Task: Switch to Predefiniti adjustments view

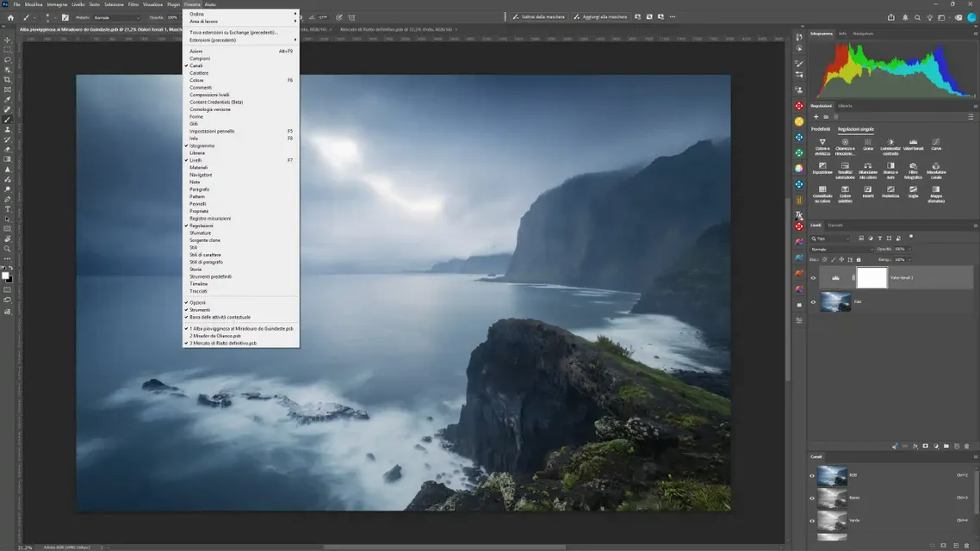Action: [820, 128]
